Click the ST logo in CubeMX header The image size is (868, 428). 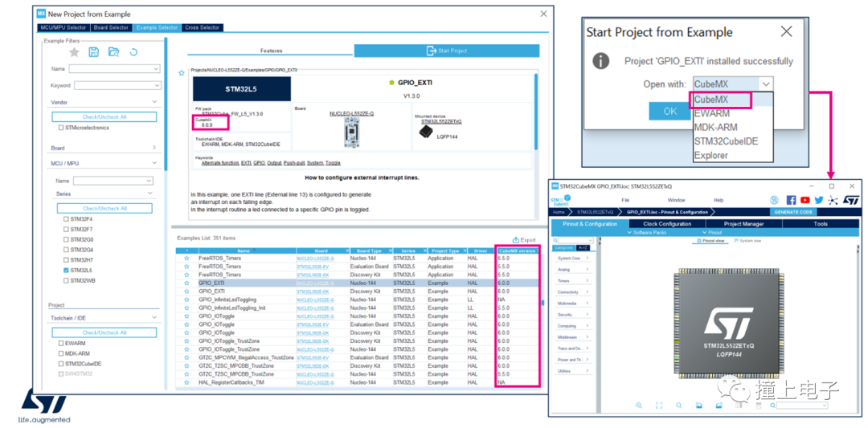coord(850,200)
